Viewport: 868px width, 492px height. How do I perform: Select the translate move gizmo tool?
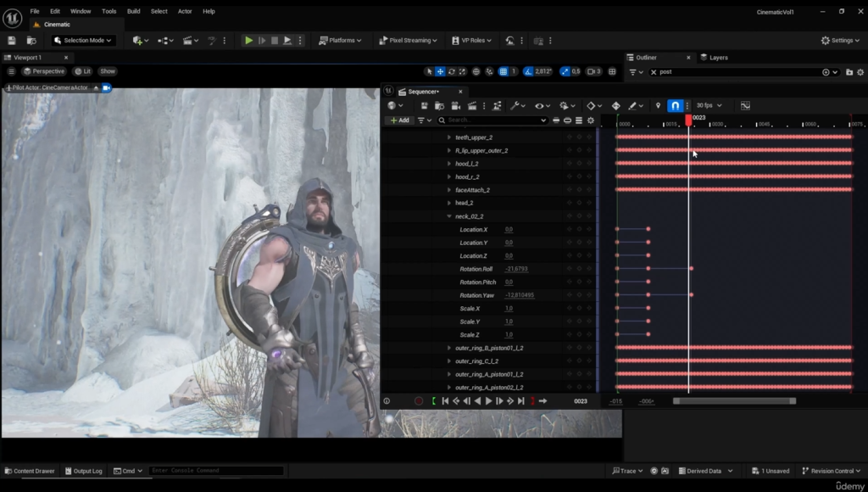pyautogui.click(x=440, y=71)
